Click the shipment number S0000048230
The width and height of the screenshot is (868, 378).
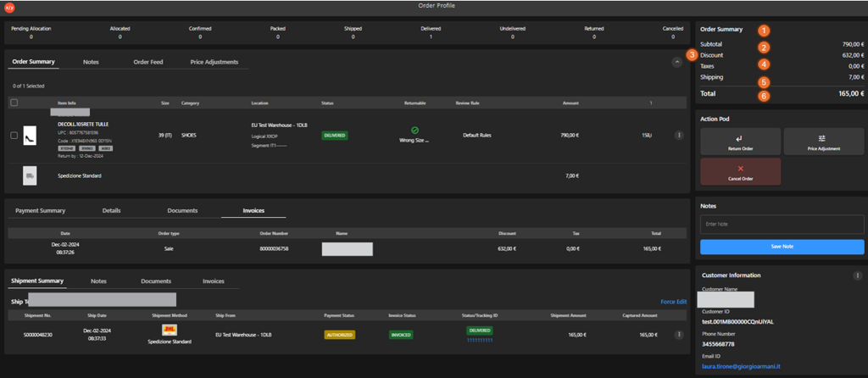37,335
